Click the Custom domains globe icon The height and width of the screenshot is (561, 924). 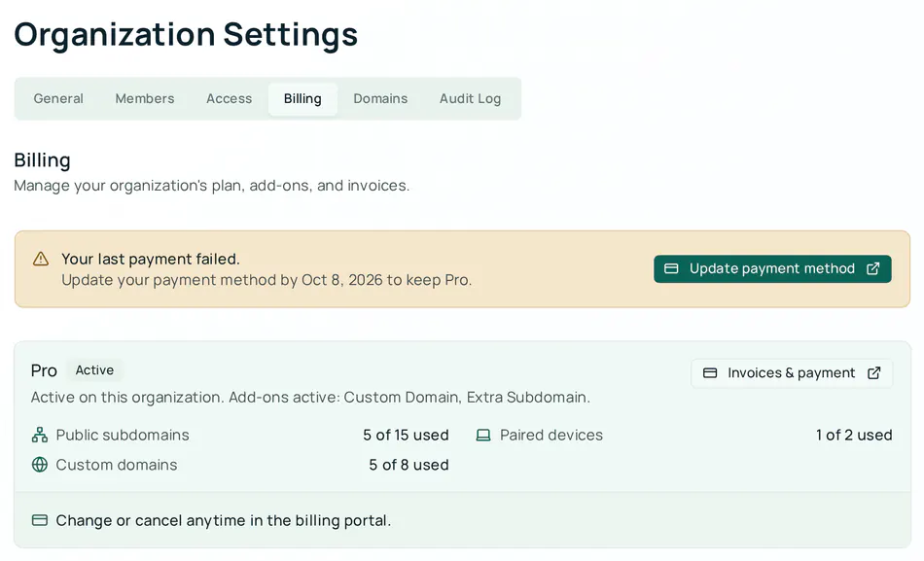click(x=40, y=465)
